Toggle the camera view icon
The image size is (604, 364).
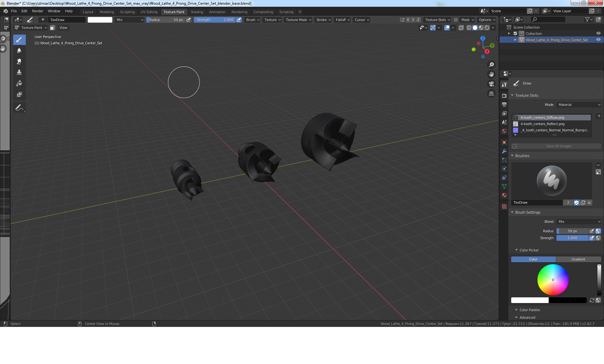coord(491,84)
